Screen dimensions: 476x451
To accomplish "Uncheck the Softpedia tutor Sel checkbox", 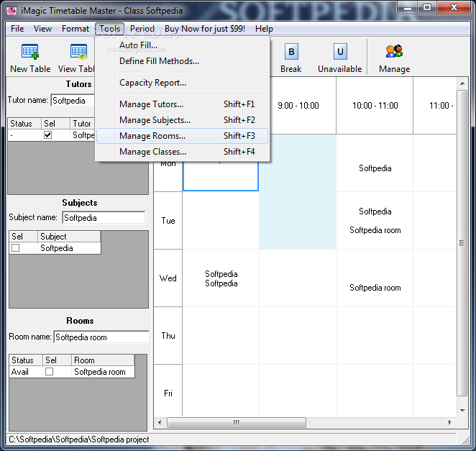I will point(47,135).
